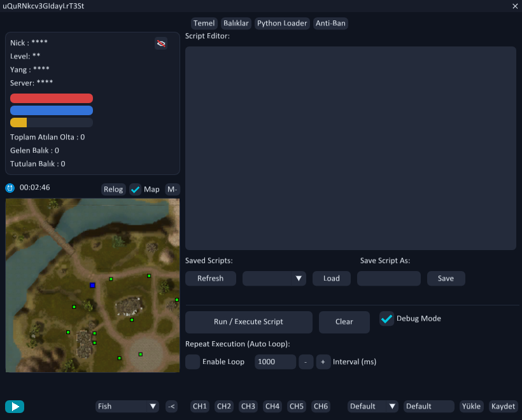Switch to channel CH3
The image size is (522, 420).
click(x=248, y=407)
